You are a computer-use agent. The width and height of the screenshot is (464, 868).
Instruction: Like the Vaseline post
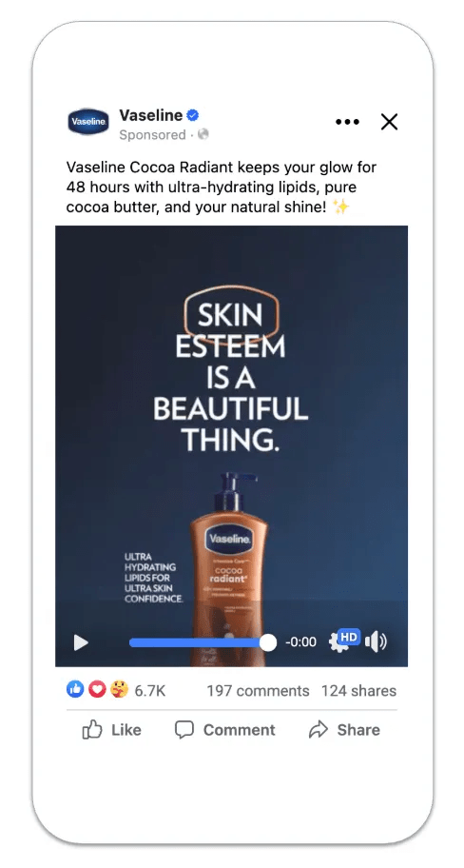tap(111, 730)
